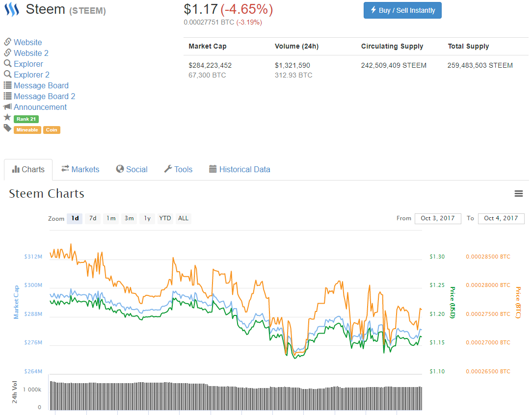Open the chart hamburger context menu

518,194
